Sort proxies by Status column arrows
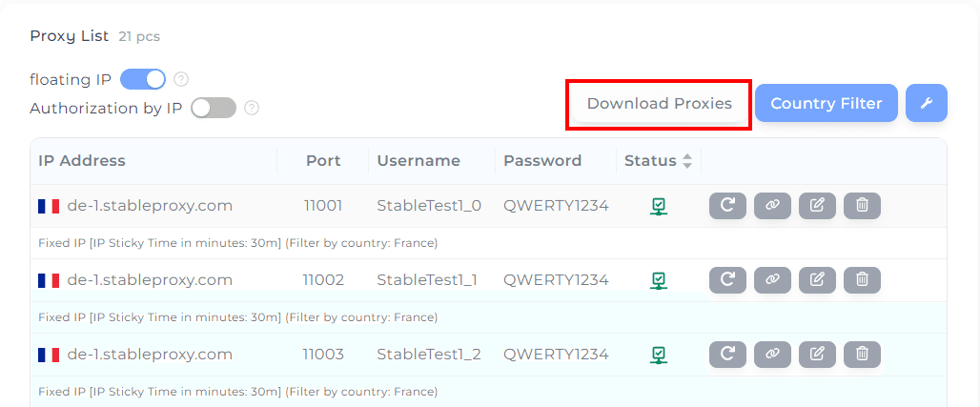Screen dimensions: 980x407 click(686, 161)
